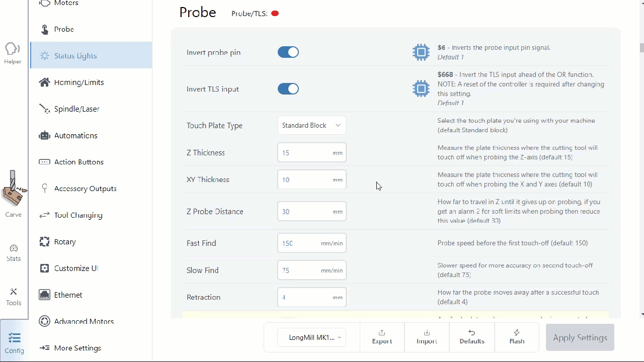Click the Z Thickness input field
Viewport: 644px width, 362px height.
(x=304, y=153)
